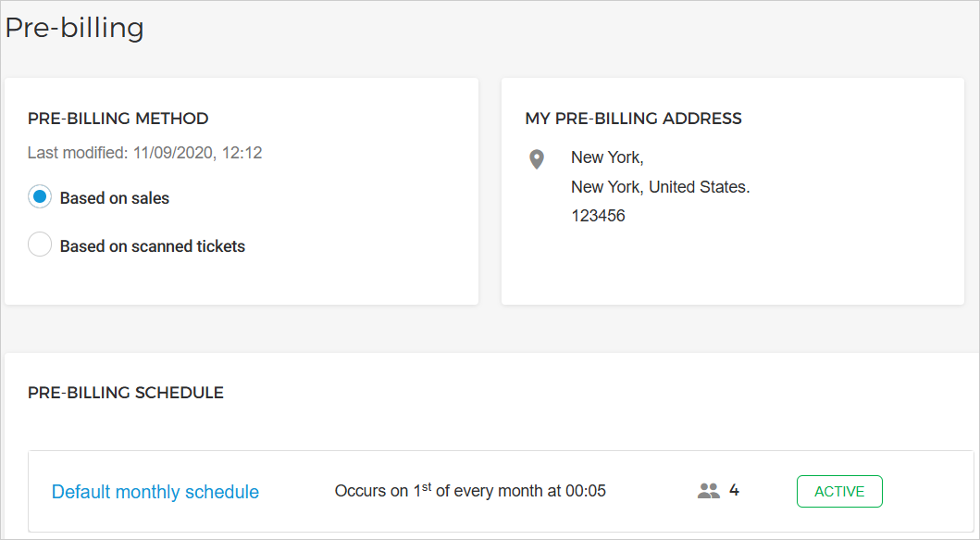
Task: Click the MY PRE-BILLING ADDRESS heading
Action: pyautogui.click(x=633, y=119)
